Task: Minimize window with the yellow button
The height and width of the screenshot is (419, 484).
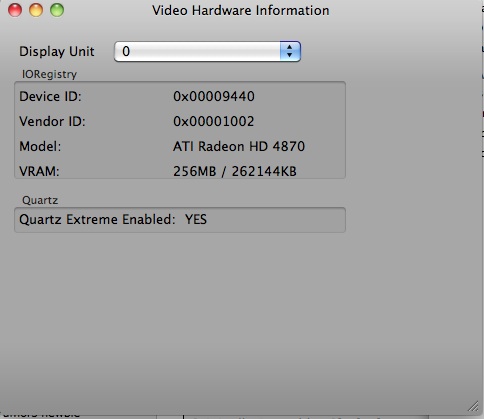Action: [x=36, y=10]
